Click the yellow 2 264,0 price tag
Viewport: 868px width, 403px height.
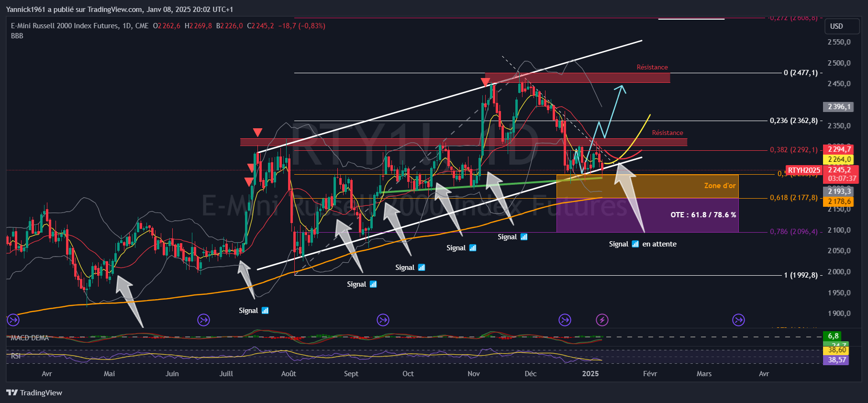coord(839,159)
